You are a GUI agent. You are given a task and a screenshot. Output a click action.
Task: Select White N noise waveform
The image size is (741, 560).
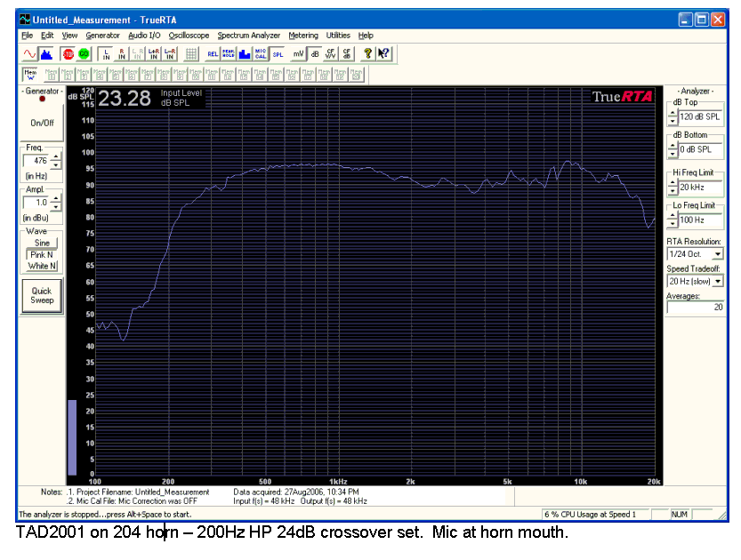pos(42,267)
